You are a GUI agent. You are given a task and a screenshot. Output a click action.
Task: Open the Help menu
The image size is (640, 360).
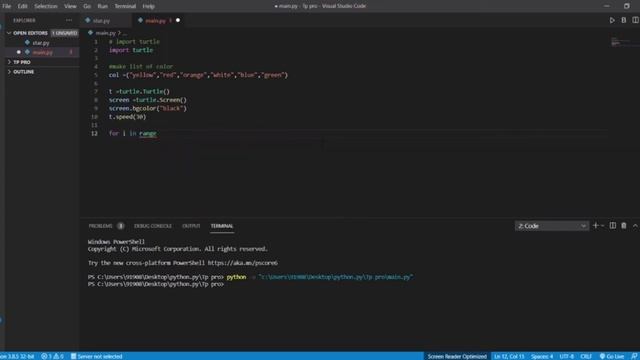149,6
